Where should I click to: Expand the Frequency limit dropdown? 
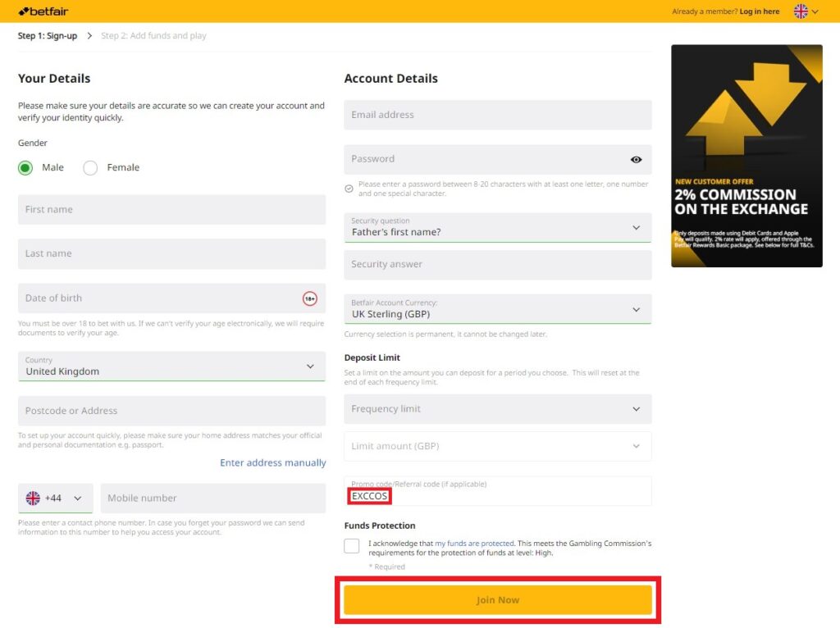(x=638, y=408)
